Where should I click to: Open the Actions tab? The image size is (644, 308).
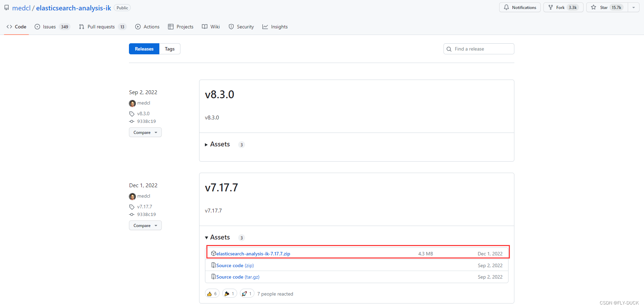pos(147,27)
